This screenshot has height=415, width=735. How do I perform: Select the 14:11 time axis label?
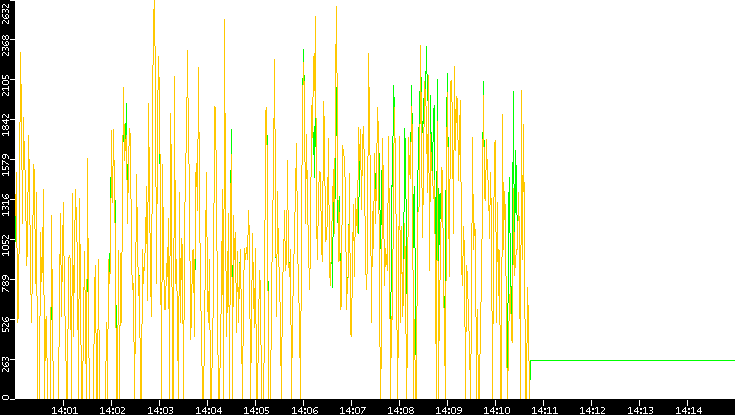pos(544,410)
